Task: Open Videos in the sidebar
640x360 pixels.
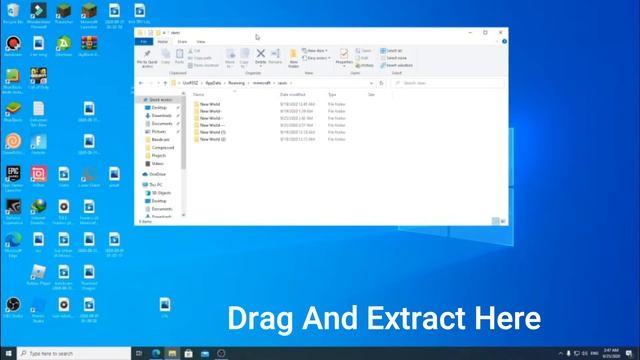Action: coord(157,164)
